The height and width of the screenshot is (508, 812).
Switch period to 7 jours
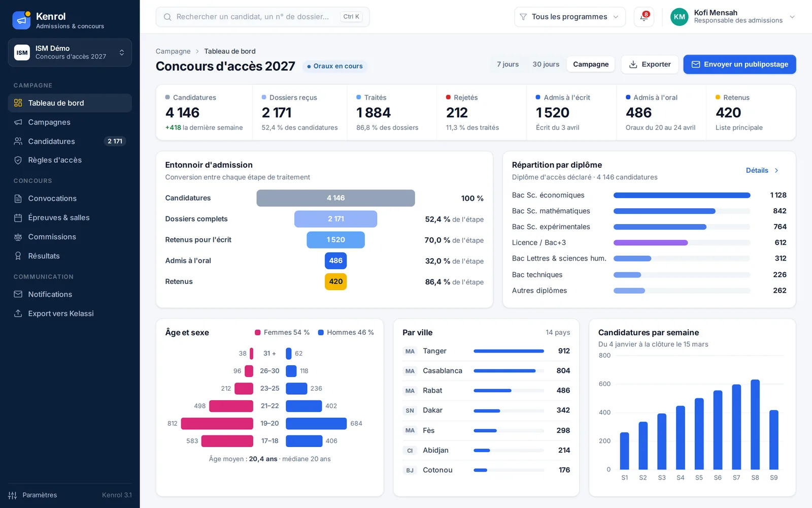pyautogui.click(x=507, y=65)
